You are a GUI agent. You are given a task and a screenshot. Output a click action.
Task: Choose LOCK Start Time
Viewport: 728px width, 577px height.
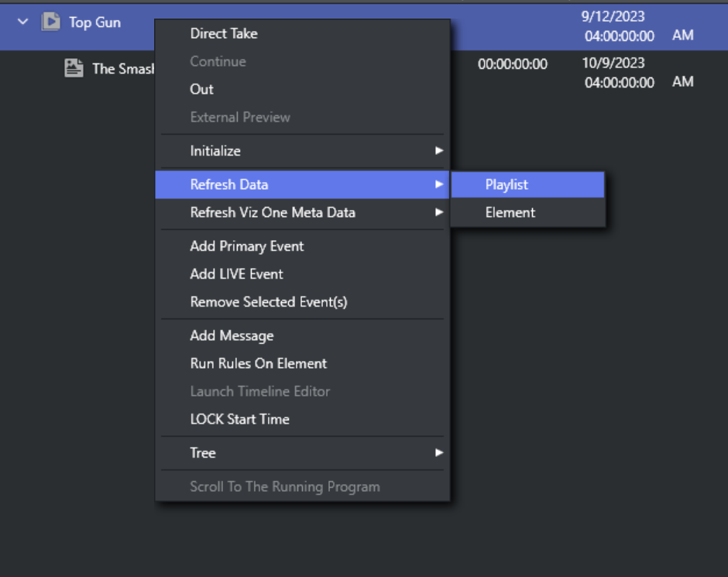point(240,419)
